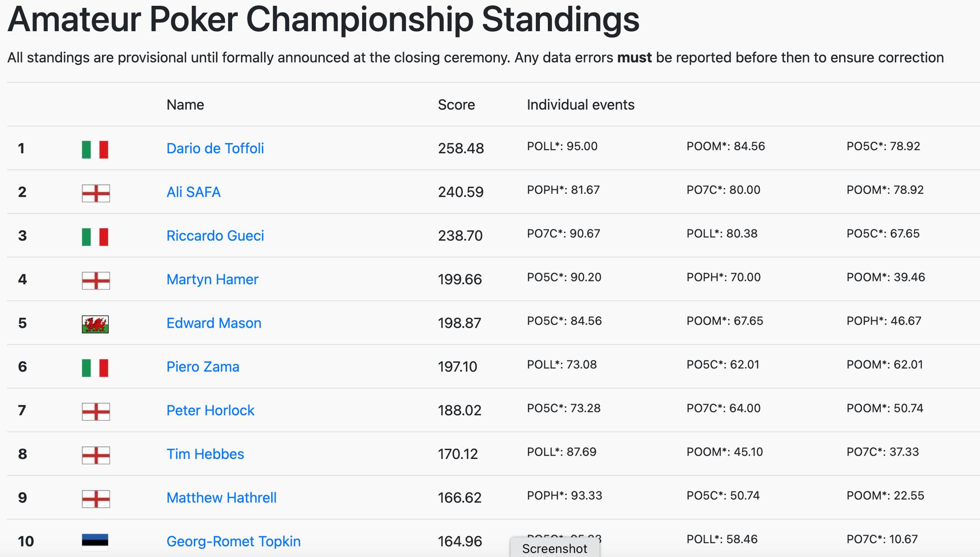Click England flag beside Martyn Hamer

pos(96,281)
